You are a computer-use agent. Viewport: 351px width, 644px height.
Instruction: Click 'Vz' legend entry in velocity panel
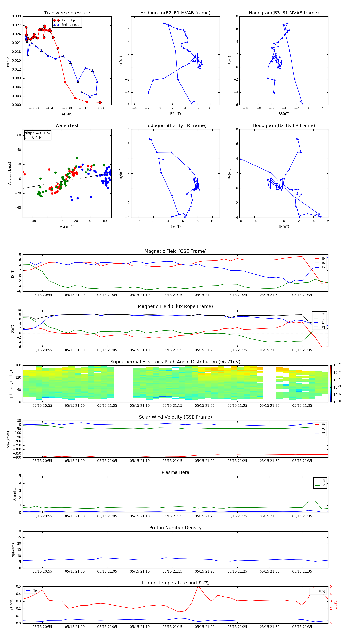(320, 433)
